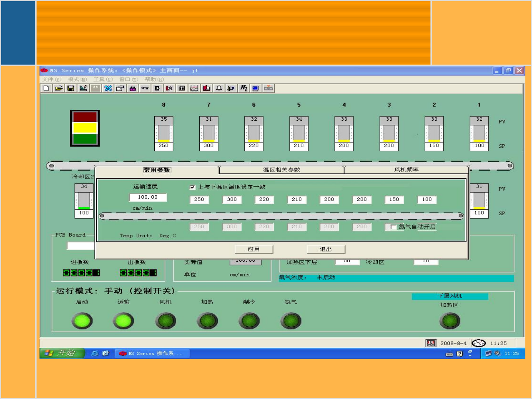
Task: Click the help question-mark icon in the system tray
Action: (460, 354)
